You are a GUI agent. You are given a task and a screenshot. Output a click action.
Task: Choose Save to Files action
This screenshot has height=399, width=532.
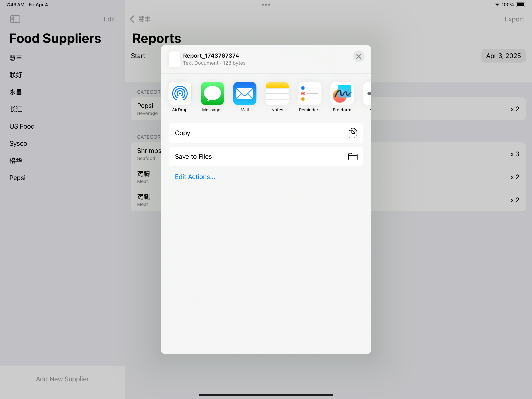pyautogui.click(x=266, y=157)
